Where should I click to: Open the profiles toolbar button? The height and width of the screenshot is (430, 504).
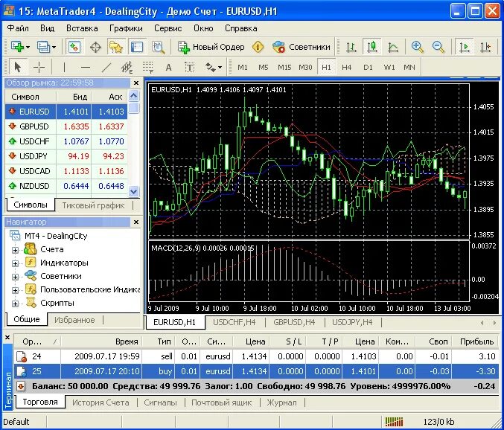tap(46, 47)
